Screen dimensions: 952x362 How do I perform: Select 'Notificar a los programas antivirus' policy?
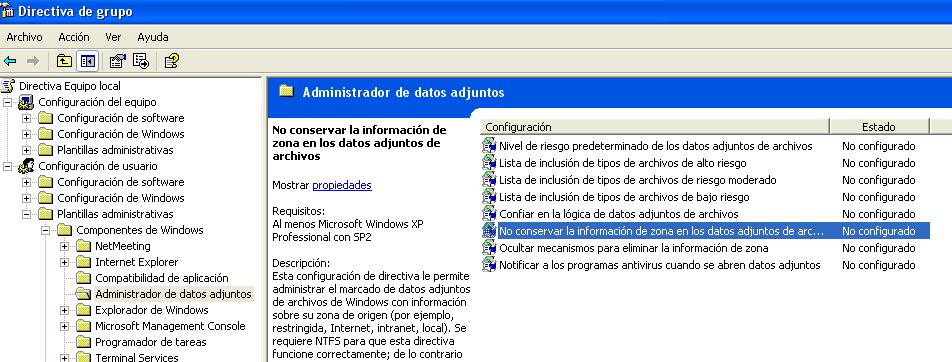point(660,265)
